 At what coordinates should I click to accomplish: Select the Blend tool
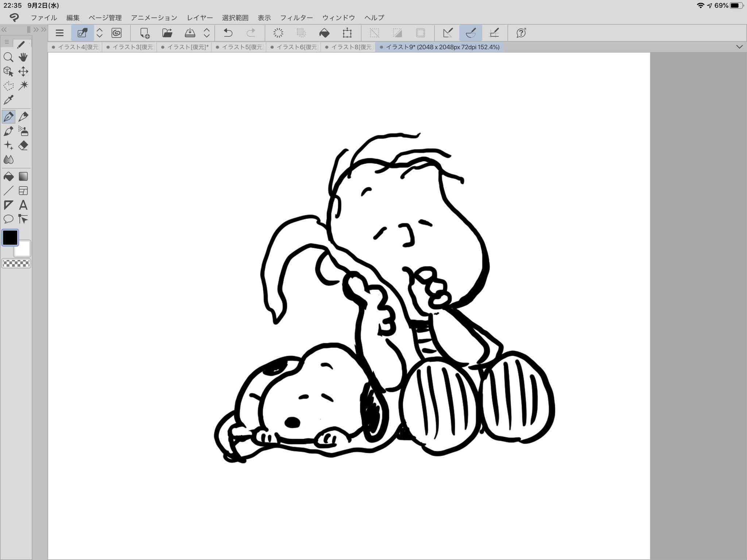[8, 160]
